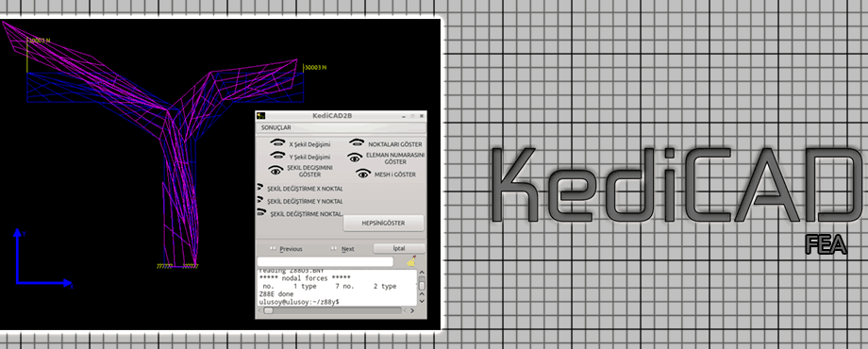Click the KediCAD2B title bar app icon

pos(260,116)
